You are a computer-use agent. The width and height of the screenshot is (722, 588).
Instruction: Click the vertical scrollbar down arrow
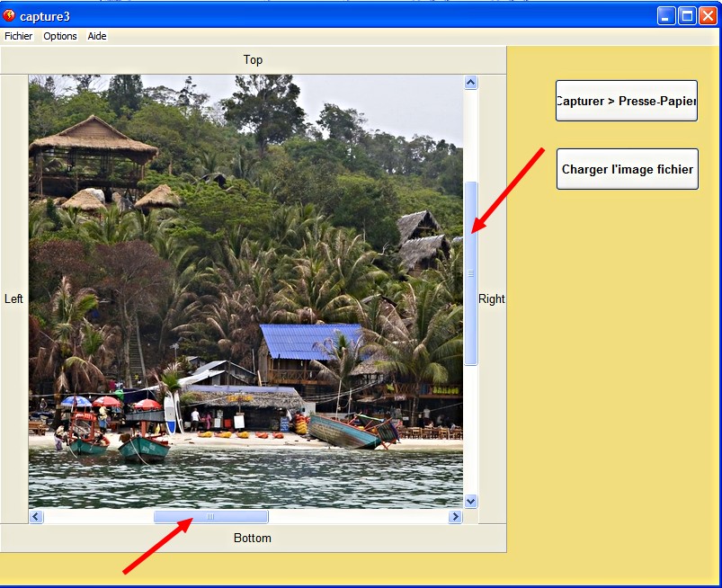pyautogui.click(x=470, y=501)
